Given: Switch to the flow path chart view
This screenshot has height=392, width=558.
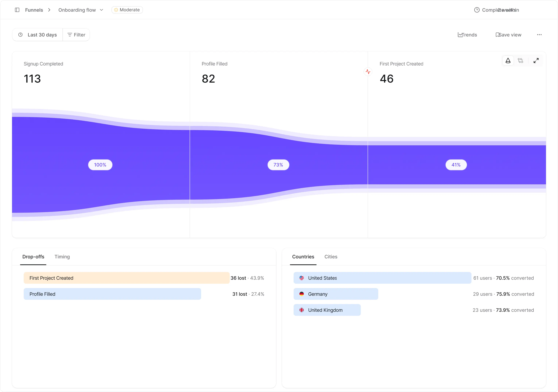Looking at the screenshot, I should 520,61.
